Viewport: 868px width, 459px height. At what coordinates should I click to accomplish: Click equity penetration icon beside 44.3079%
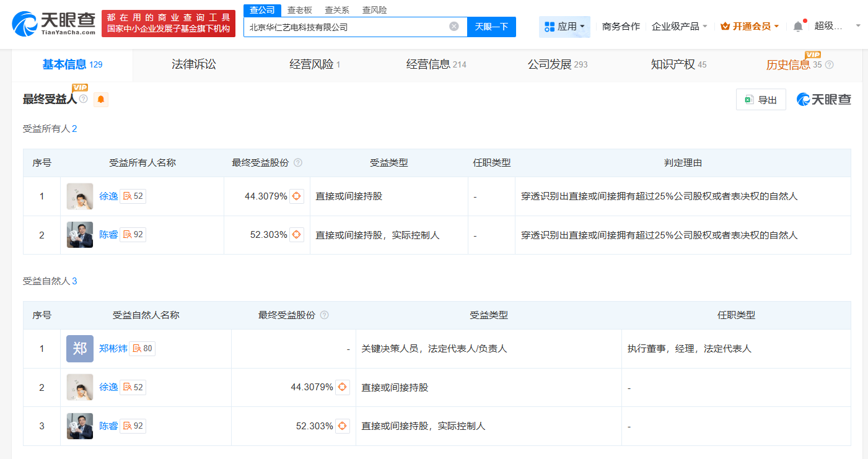[296, 196]
